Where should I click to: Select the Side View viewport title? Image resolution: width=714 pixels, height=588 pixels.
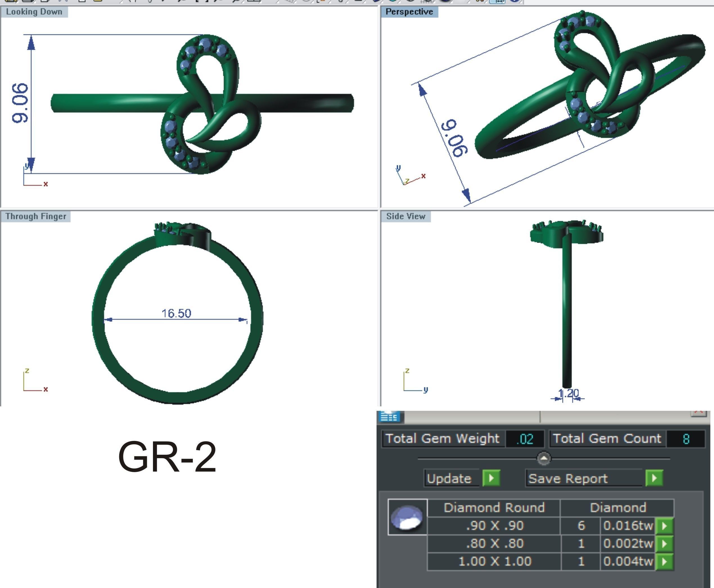(406, 217)
